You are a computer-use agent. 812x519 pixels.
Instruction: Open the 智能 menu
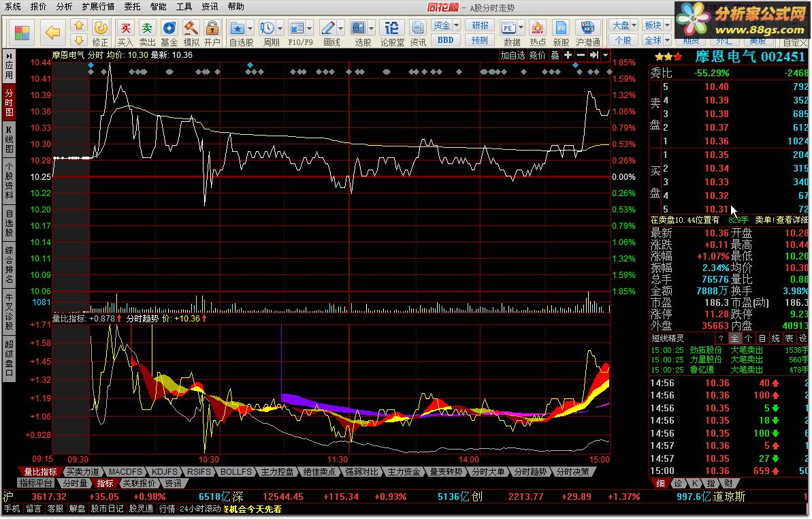(158, 7)
